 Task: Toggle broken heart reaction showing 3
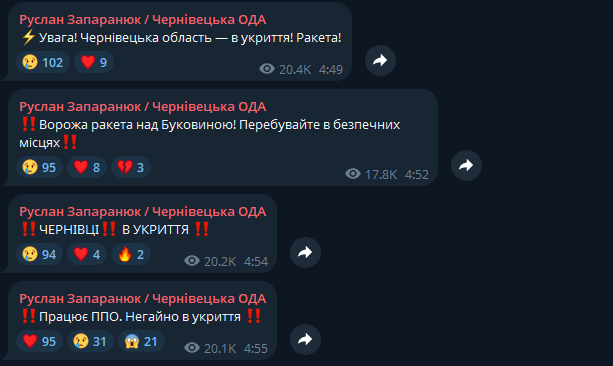131,167
